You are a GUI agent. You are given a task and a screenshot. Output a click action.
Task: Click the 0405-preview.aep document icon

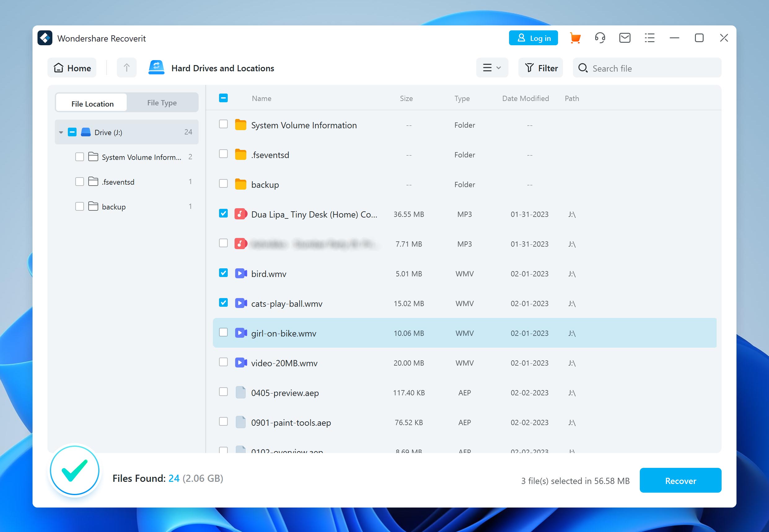pos(240,392)
